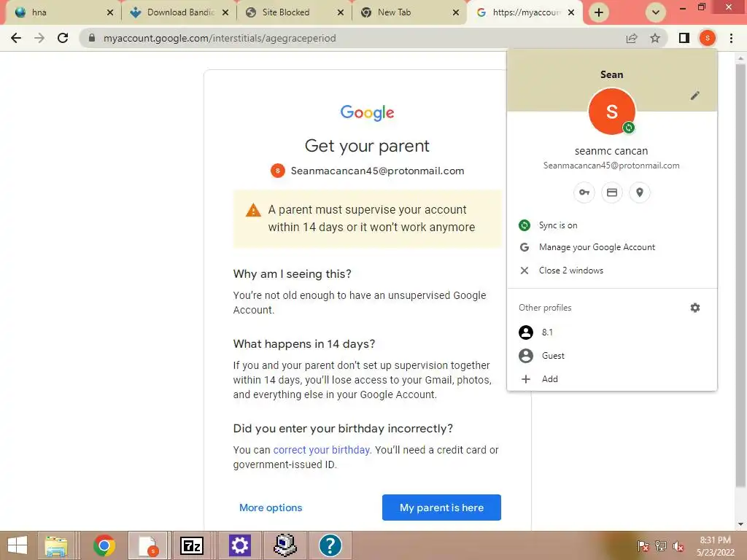
Task: Open Chrome's three-dot menu
Action: pyautogui.click(x=731, y=38)
